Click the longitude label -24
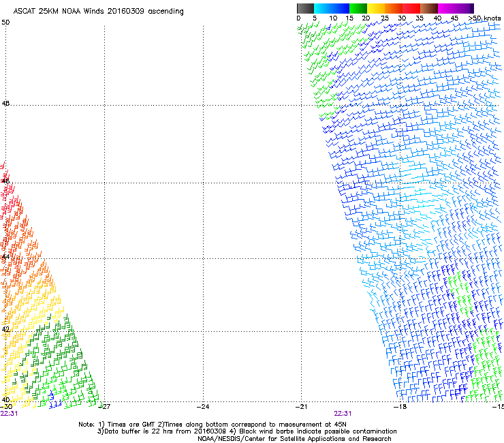Viewport: 504px width, 443px height. pos(203,406)
